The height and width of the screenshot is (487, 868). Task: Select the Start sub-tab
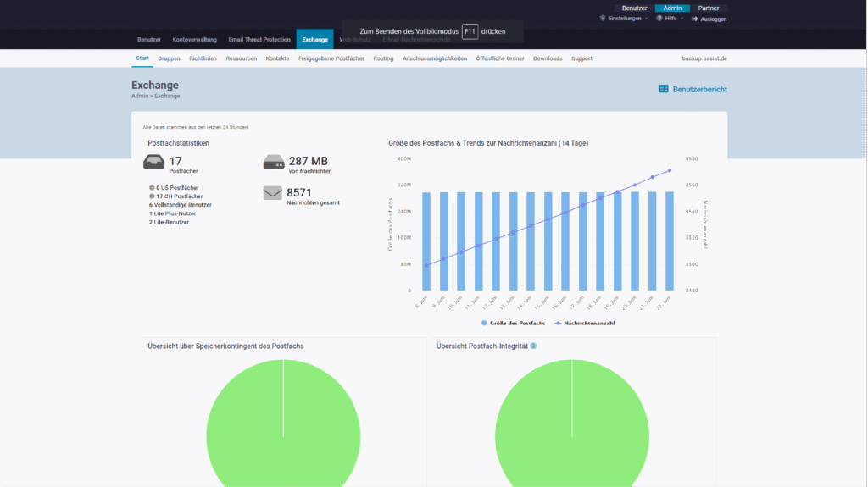tap(142, 58)
